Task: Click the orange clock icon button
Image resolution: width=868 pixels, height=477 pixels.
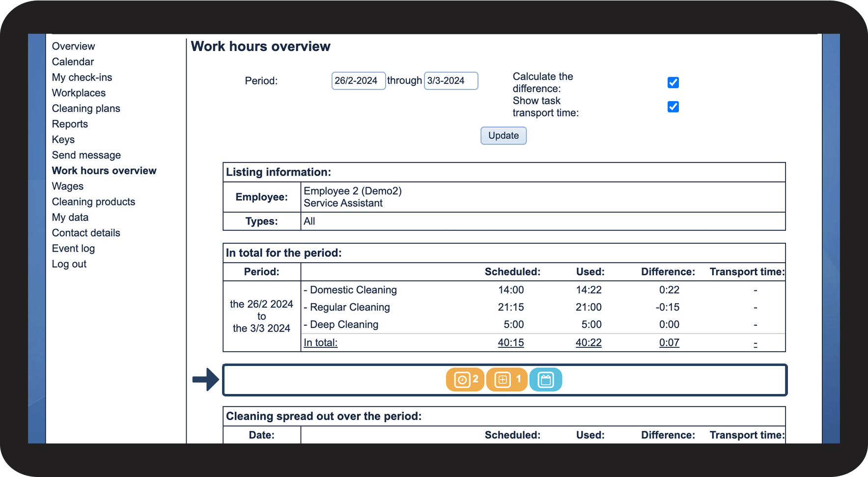Action: click(465, 380)
